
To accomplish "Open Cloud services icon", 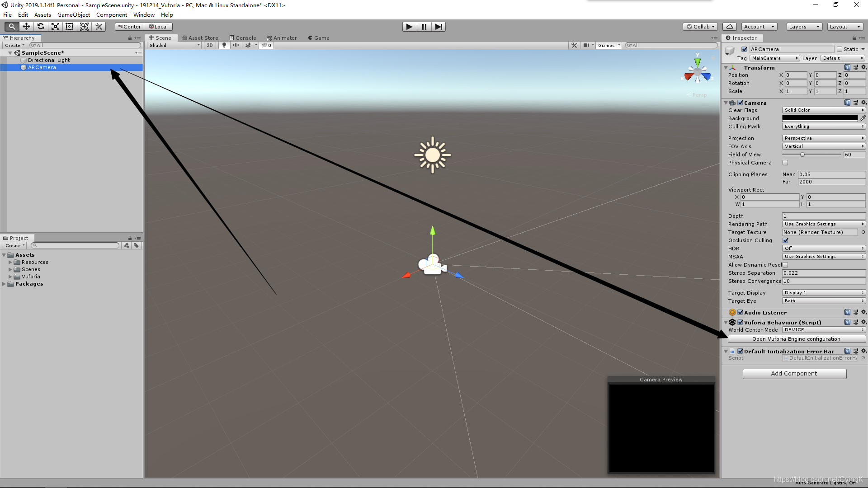I will (729, 27).
